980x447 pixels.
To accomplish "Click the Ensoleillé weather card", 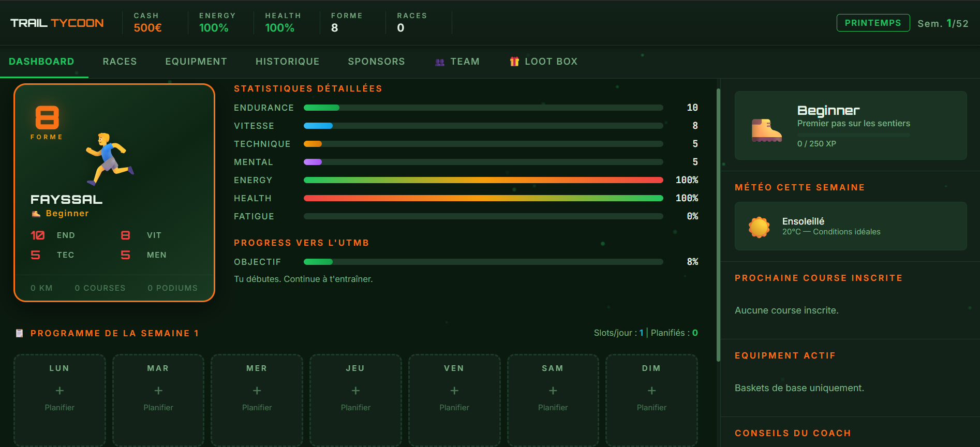I will [x=851, y=226].
